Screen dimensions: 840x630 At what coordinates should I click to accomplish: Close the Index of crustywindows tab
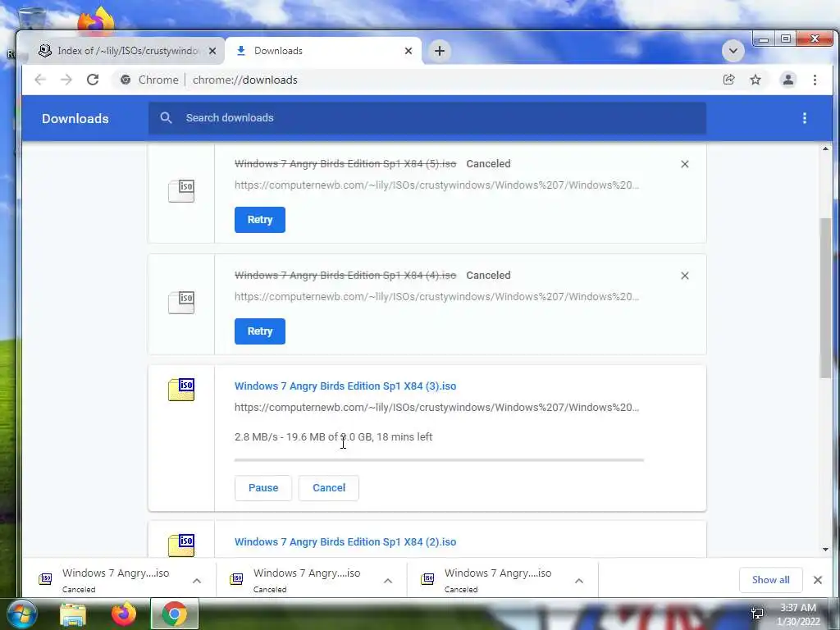point(212,51)
